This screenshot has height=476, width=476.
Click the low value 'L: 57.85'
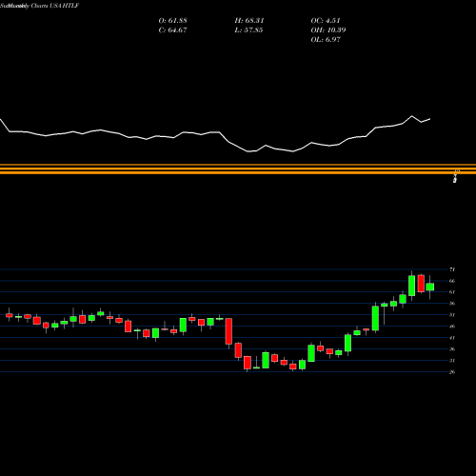coord(248,30)
